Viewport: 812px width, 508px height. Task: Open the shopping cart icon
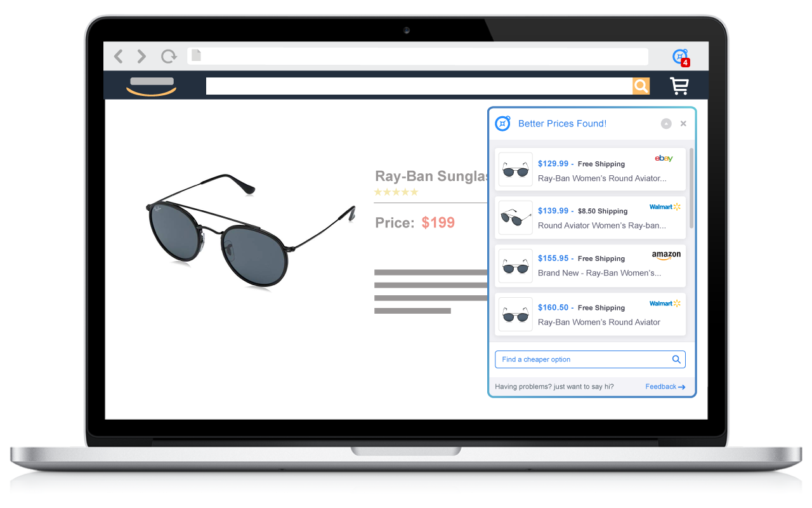coord(679,86)
